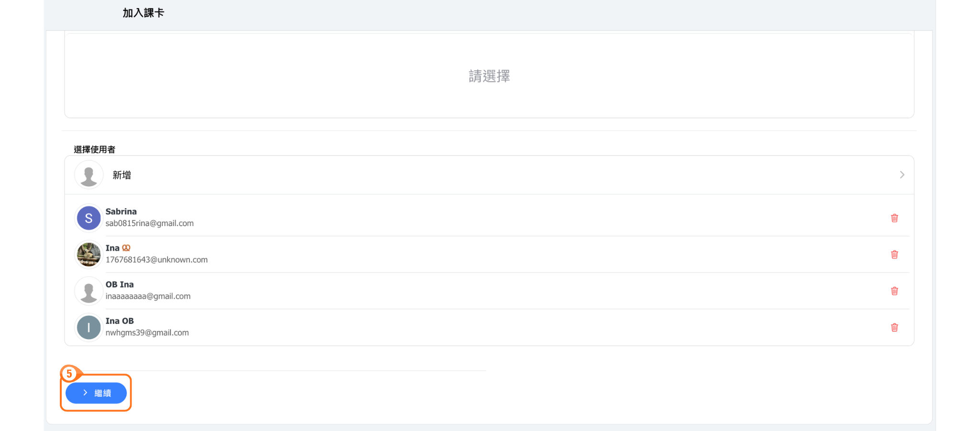980x431 pixels.
Task: Click trash icon for Ina 1767681643
Action: pyautogui.click(x=894, y=255)
